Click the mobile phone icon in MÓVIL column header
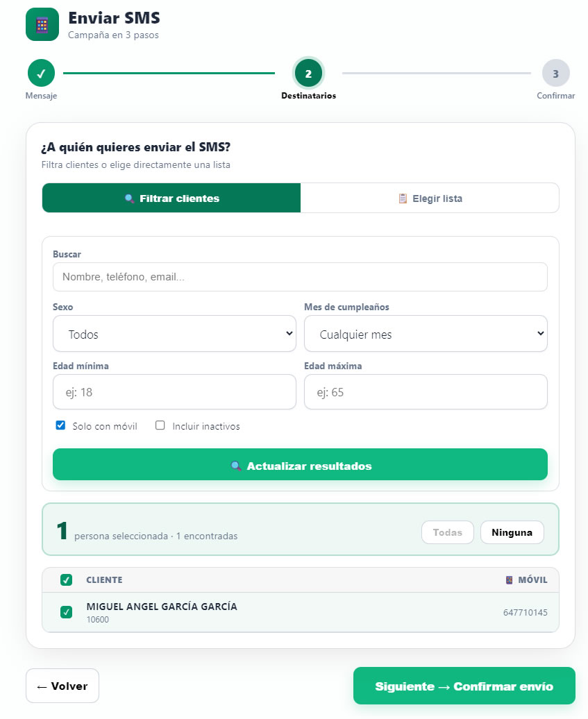 (510, 580)
